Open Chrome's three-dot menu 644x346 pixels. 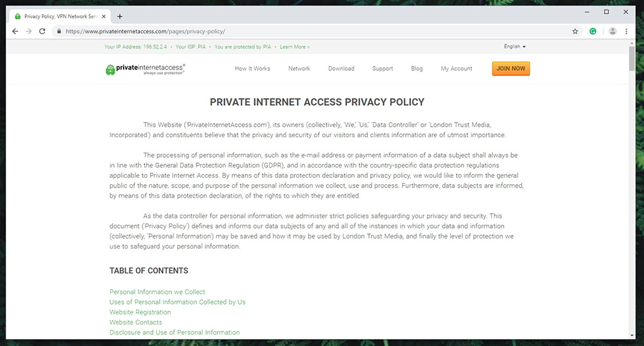(627, 31)
